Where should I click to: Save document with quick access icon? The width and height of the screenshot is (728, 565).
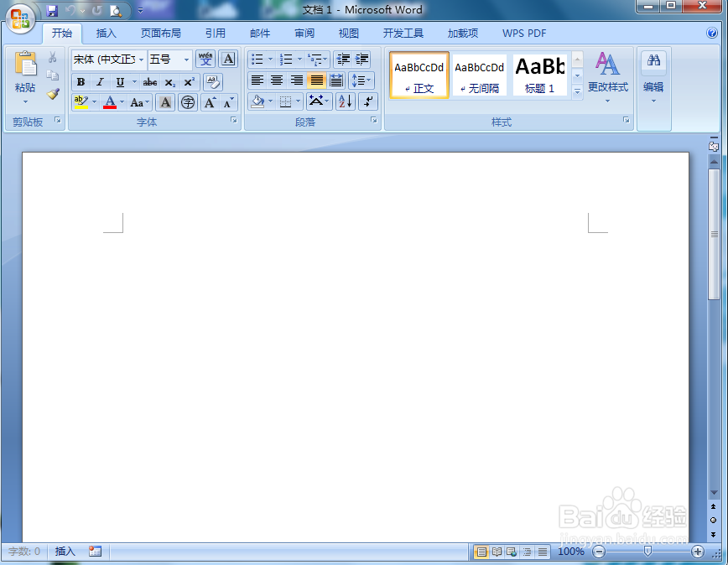click(x=52, y=10)
